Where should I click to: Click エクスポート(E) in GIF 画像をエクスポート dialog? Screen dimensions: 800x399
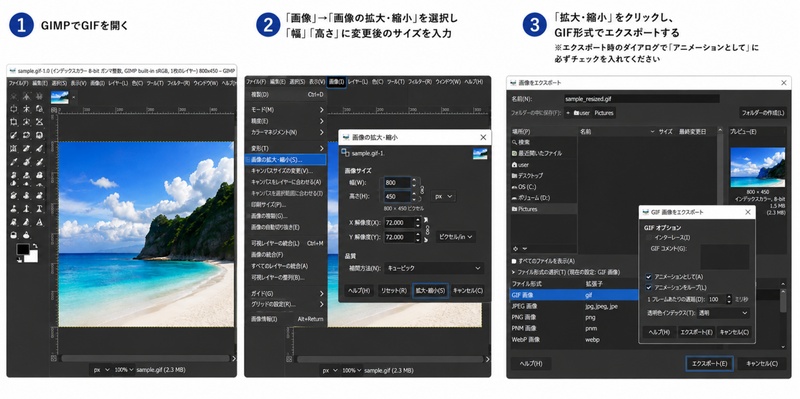(x=696, y=332)
